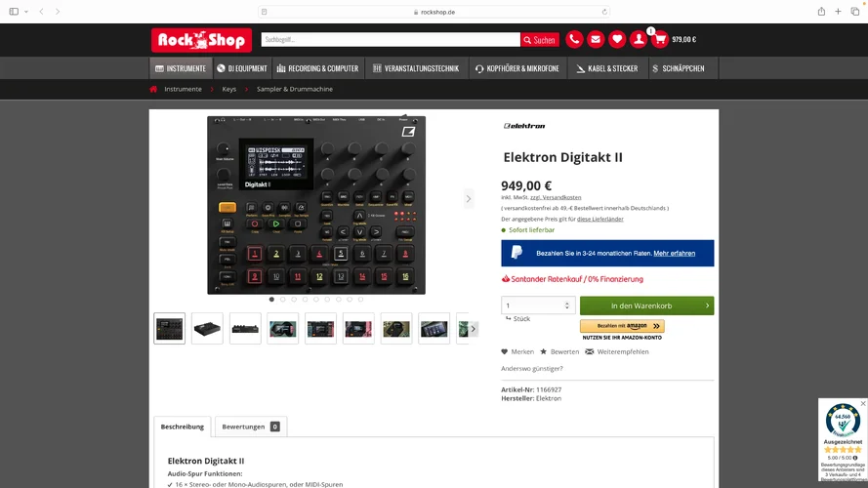Select the second image carousel dot

[x=283, y=300]
